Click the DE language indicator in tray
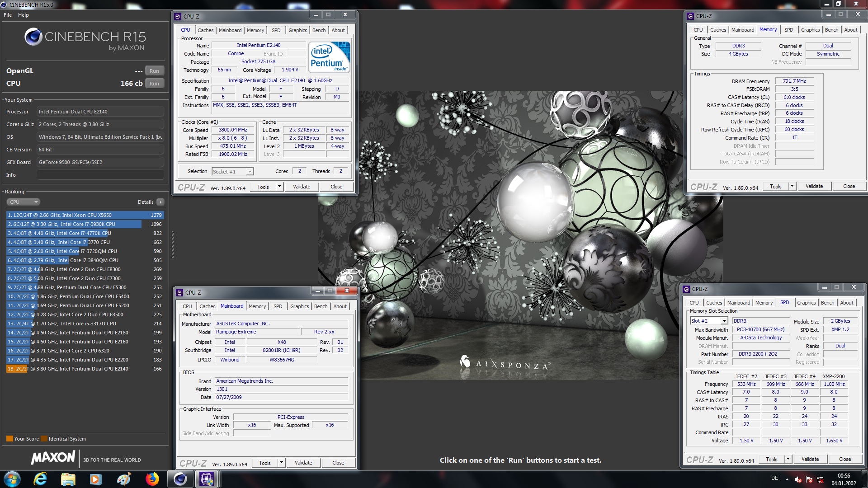The image size is (868, 488). [774, 478]
